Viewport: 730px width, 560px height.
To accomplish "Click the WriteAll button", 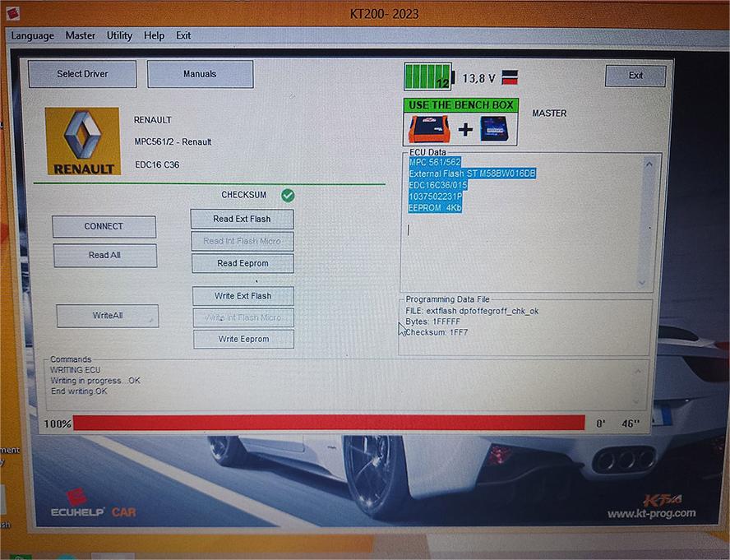I will click(108, 316).
